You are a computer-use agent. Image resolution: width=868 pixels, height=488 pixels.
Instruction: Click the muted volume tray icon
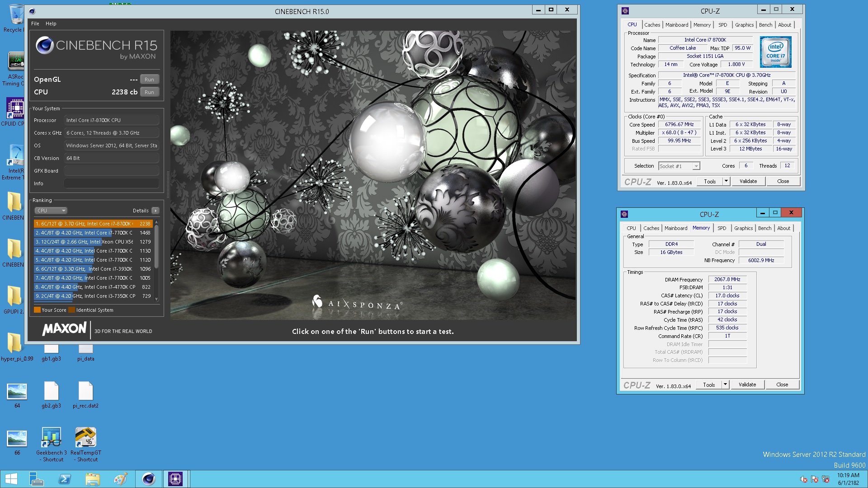point(804,479)
